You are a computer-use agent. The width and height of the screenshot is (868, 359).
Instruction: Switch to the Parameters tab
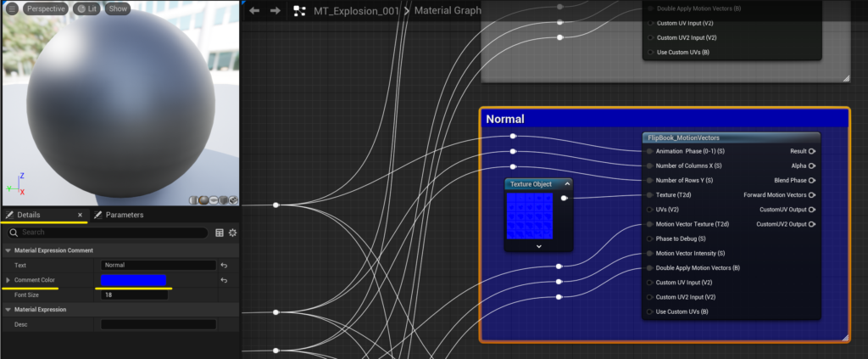[x=125, y=215]
